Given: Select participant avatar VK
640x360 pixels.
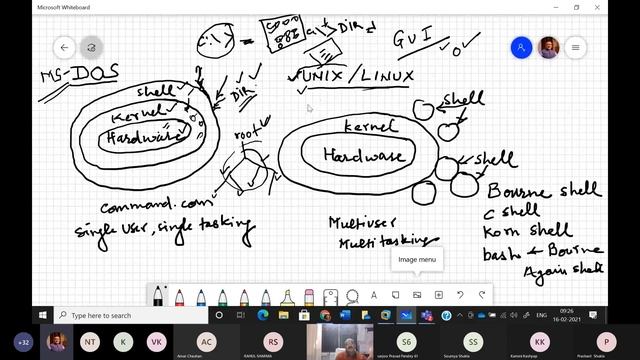Looking at the screenshot, I should [x=156, y=342].
